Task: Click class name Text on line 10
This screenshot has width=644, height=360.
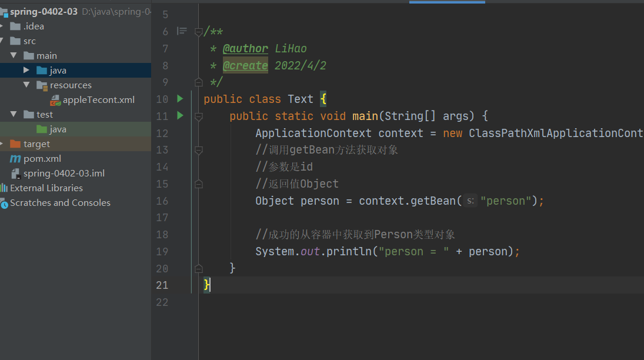Action: point(300,99)
